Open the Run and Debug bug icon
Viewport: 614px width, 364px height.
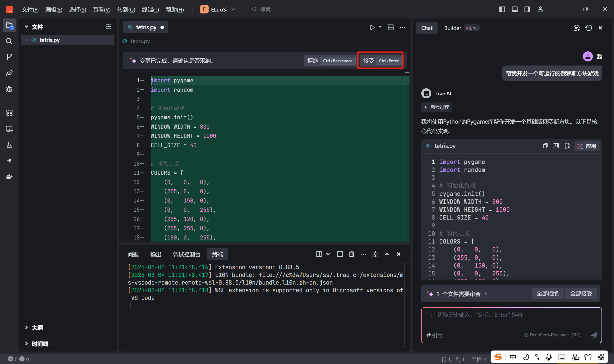(x=9, y=89)
